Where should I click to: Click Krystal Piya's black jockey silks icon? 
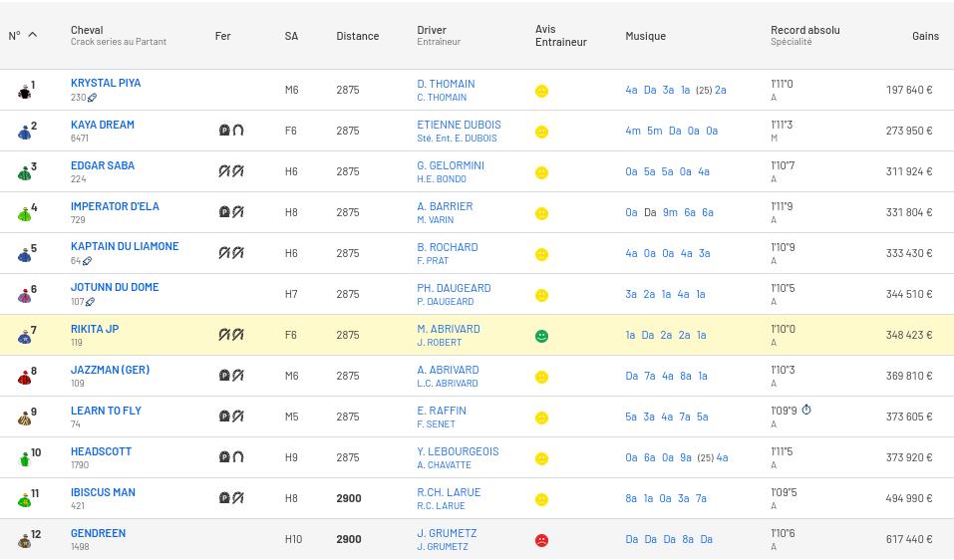coord(24,92)
